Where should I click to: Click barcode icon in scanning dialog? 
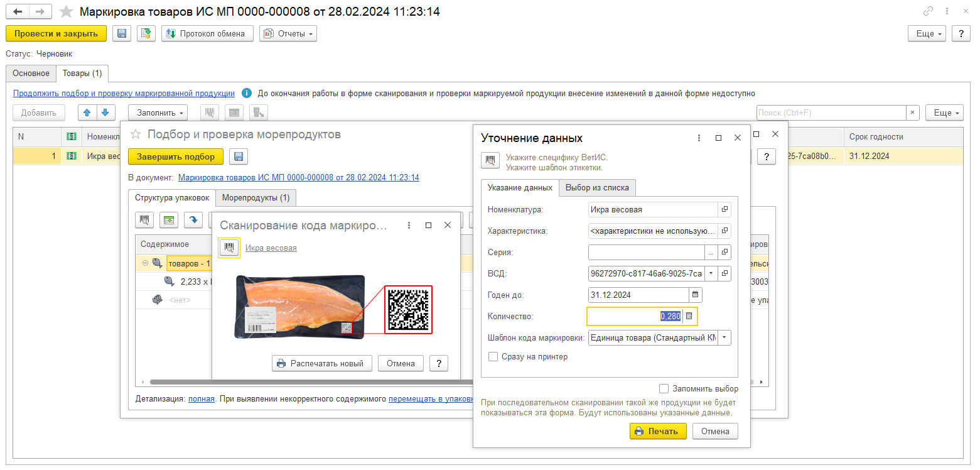click(229, 248)
